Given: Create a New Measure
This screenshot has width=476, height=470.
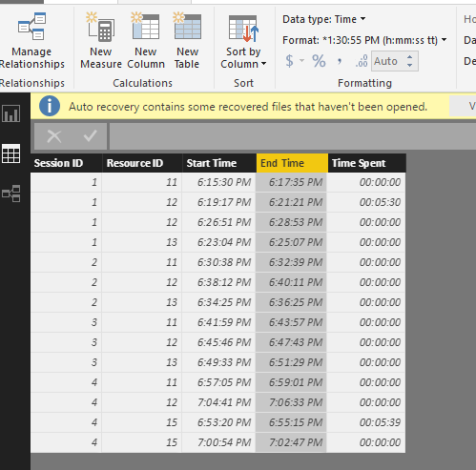Looking at the screenshot, I should point(101,41).
